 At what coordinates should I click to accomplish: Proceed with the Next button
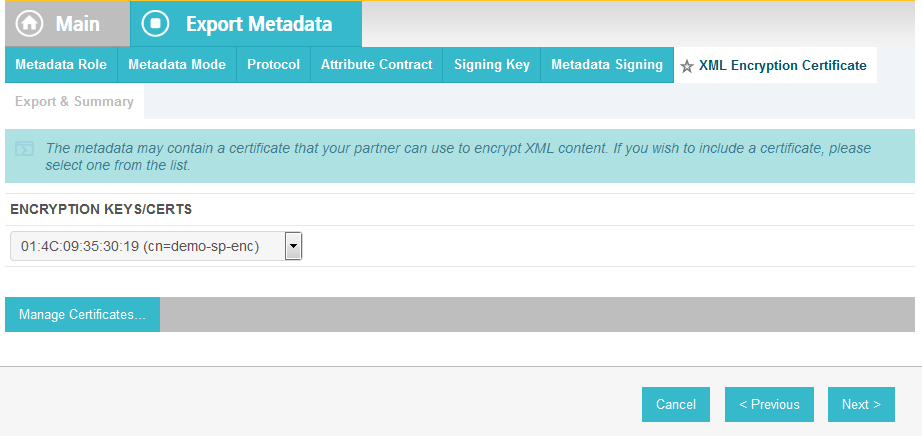pyautogui.click(x=861, y=404)
